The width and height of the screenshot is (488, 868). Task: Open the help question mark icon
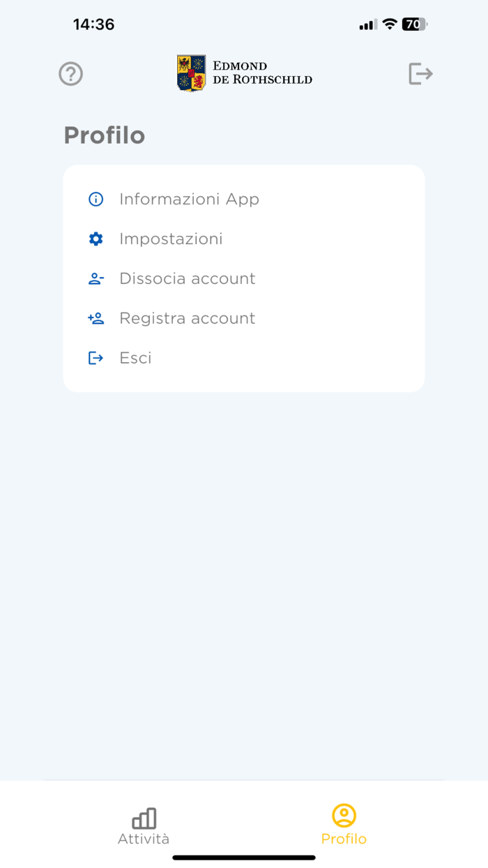70,73
